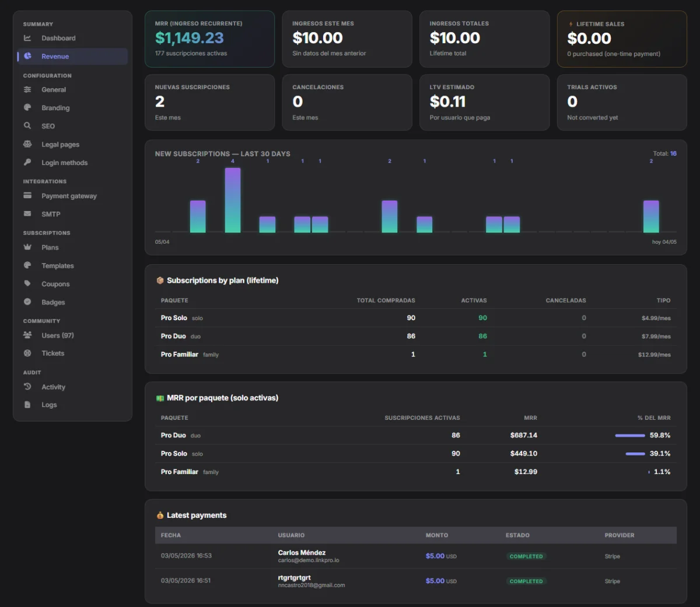700x607 pixels.
Task: Open SMTP integration settings
Action: tap(72, 214)
